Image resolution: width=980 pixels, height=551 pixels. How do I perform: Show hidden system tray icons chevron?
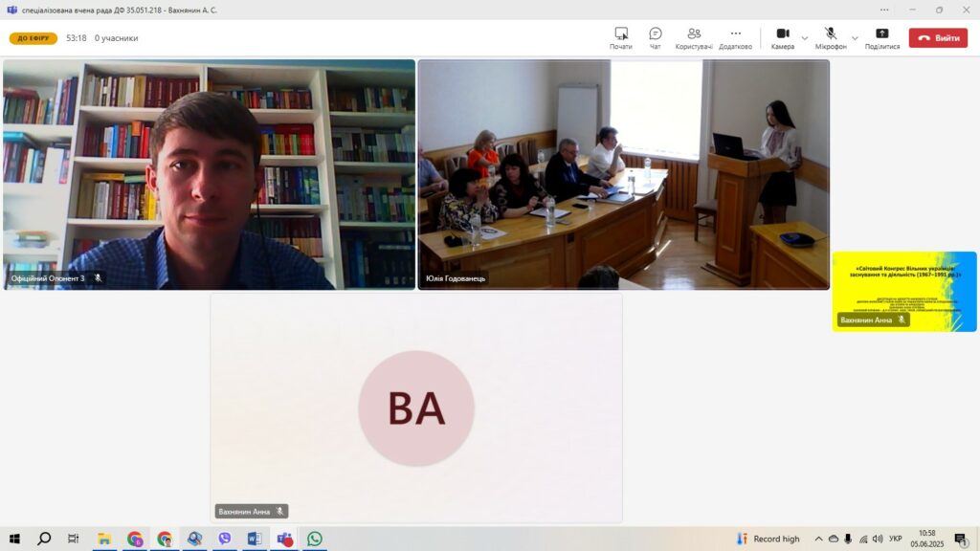pyautogui.click(x=818, y=539)
